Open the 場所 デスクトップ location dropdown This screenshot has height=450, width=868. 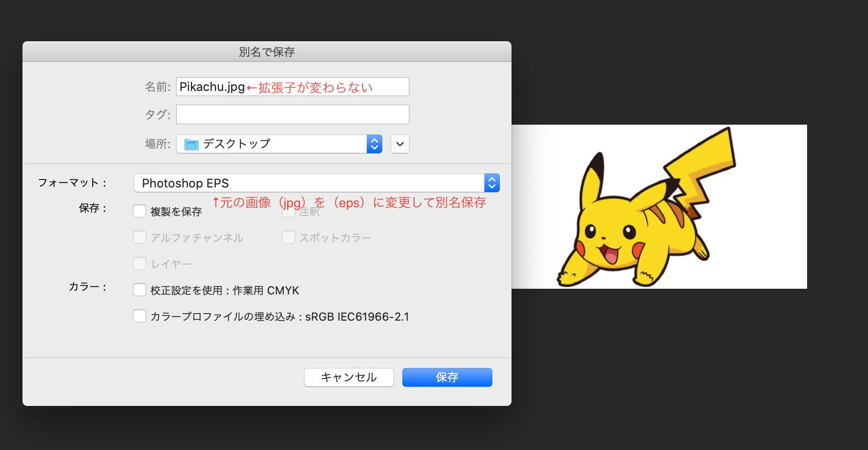(279, 144)
